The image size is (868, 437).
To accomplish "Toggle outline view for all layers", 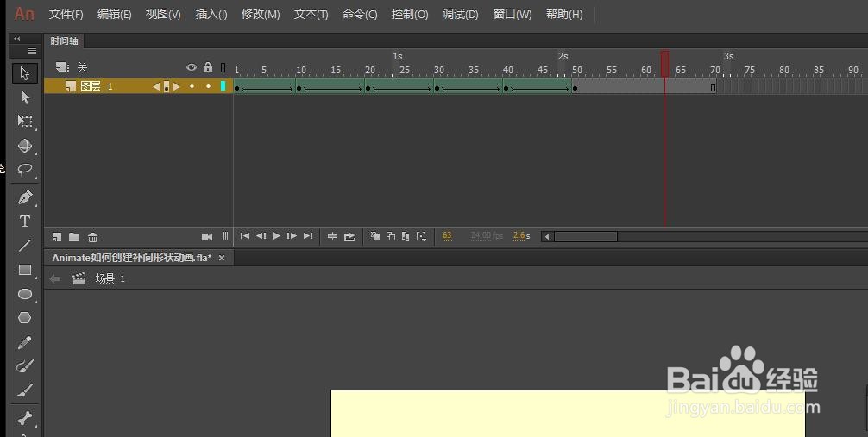I will pyautogui.click(x=223, y=67).
